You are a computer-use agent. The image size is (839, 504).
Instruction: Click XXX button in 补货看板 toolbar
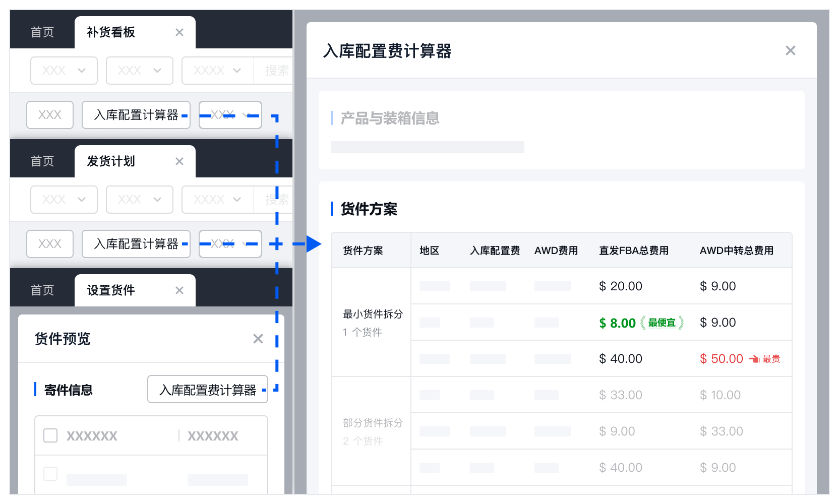(50, 115)
